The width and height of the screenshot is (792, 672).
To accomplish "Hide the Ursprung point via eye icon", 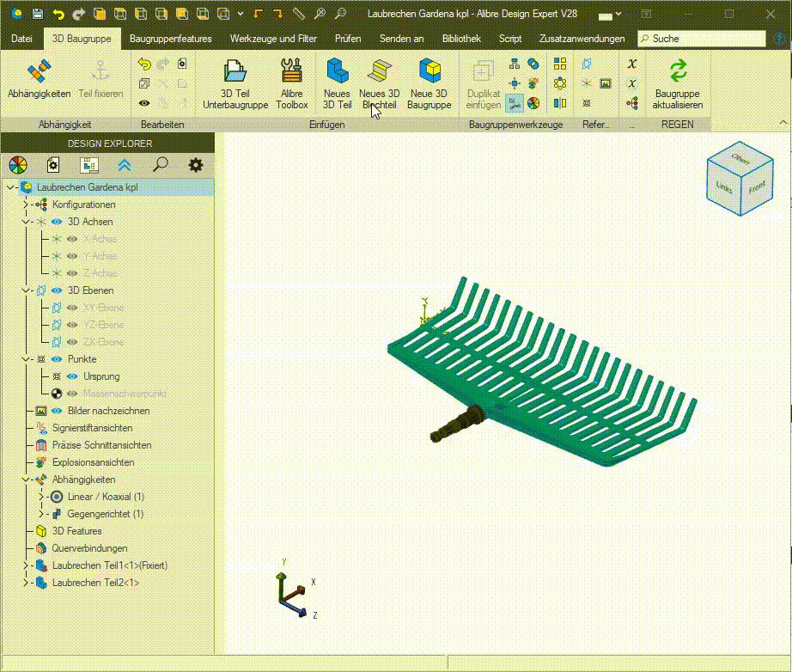I will point(72,376).
